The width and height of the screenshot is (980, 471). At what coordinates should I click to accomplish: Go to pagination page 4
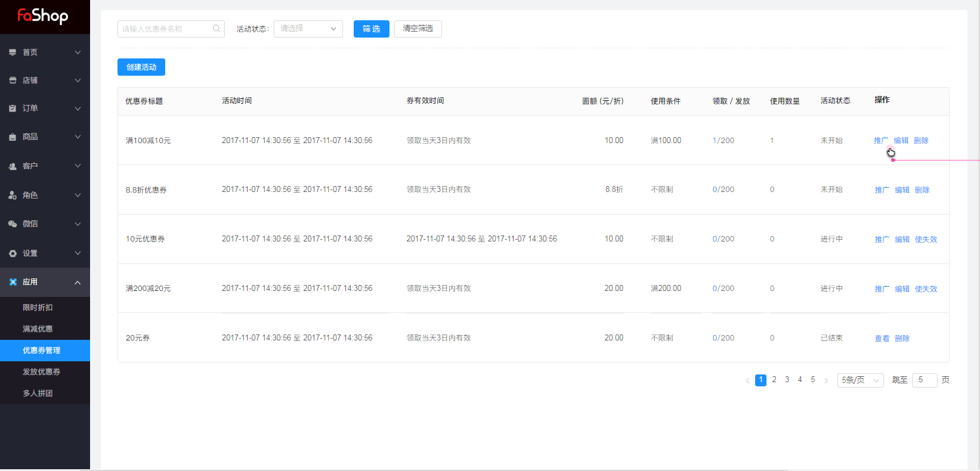[800, 380]
